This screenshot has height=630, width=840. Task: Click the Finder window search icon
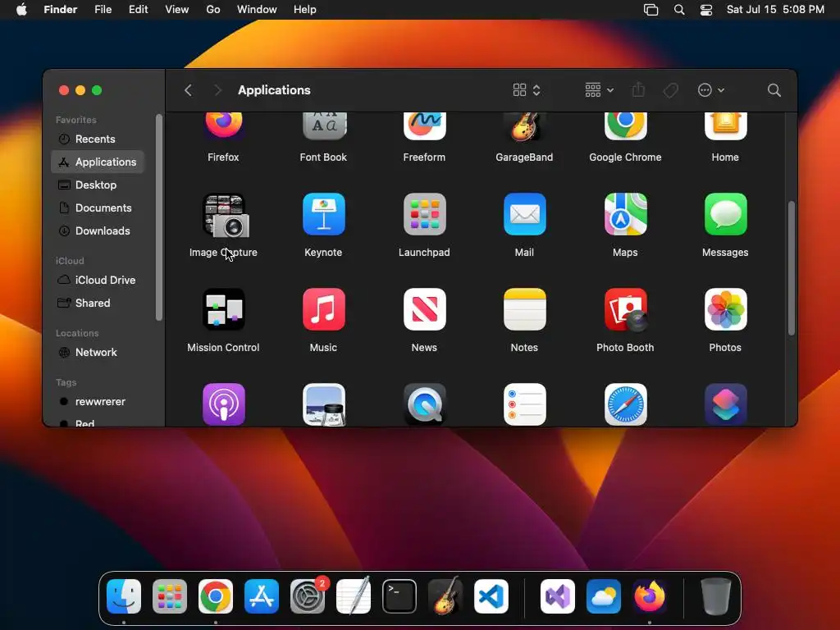click(774, 90)
